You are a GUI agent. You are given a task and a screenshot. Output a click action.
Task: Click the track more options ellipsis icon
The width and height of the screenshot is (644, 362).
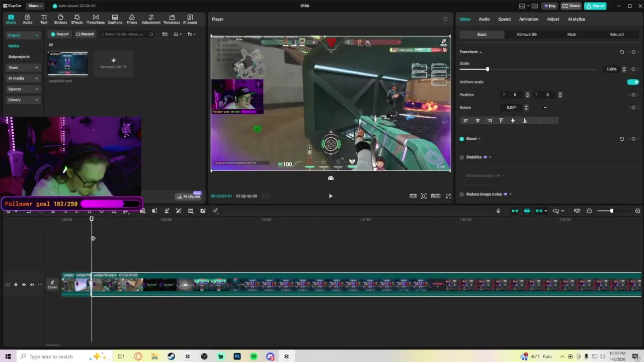point(40,285)
